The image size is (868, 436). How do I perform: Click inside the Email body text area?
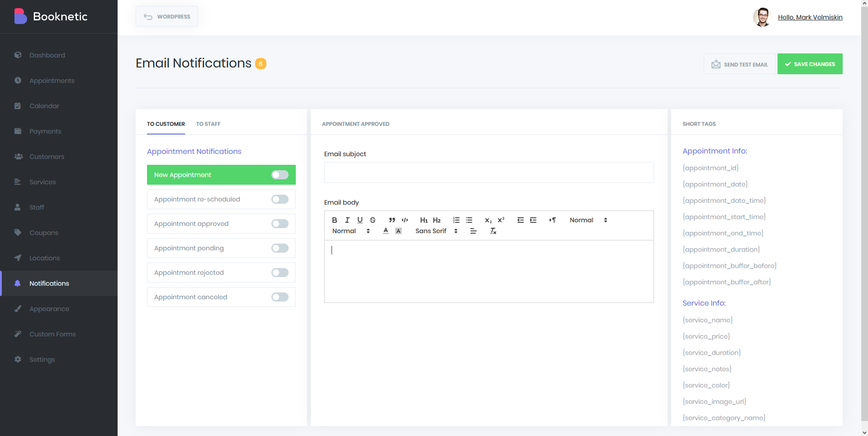[489, 271]
